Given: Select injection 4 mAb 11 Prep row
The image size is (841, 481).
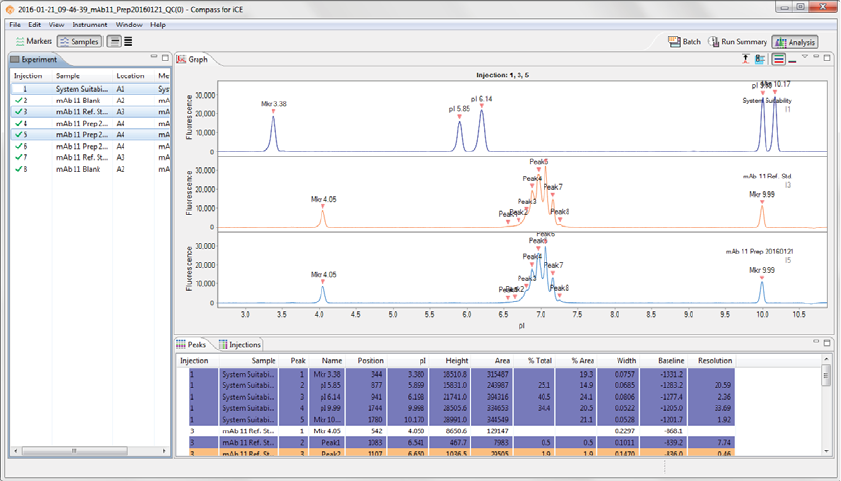Looking at the screenshot, I should (80, 123).
